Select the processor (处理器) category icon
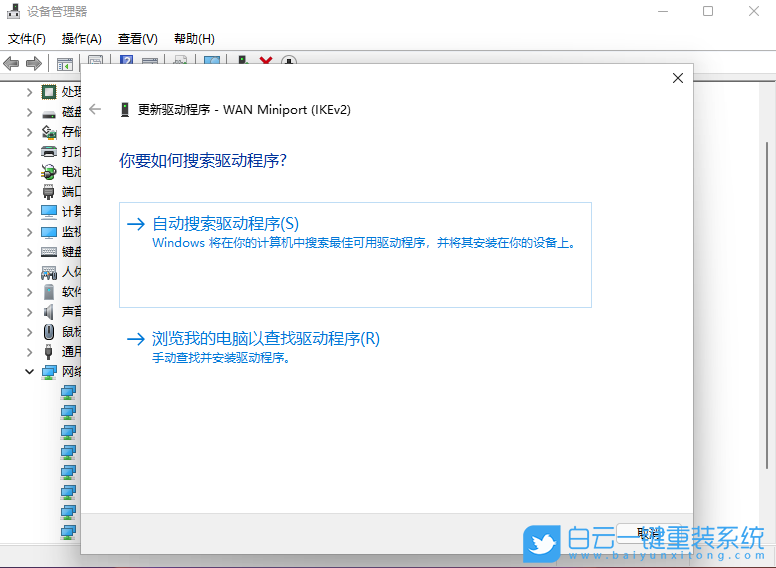 coord(49,92)
